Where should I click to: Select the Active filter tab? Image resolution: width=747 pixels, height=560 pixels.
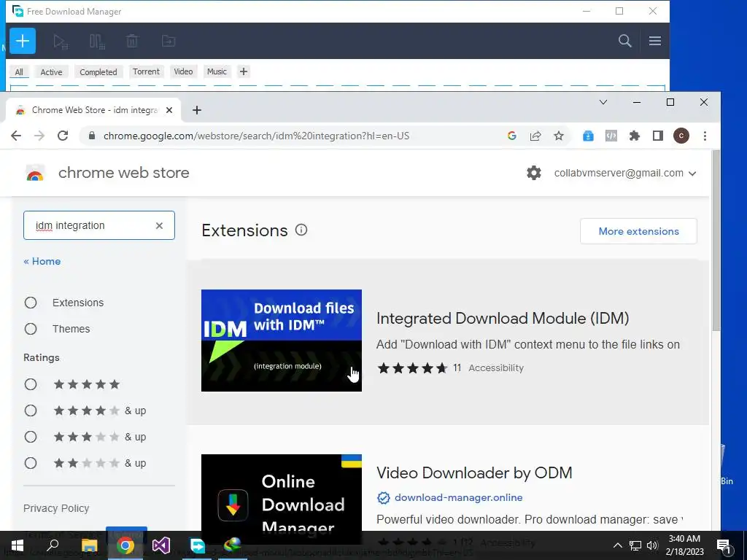[52, 72]
